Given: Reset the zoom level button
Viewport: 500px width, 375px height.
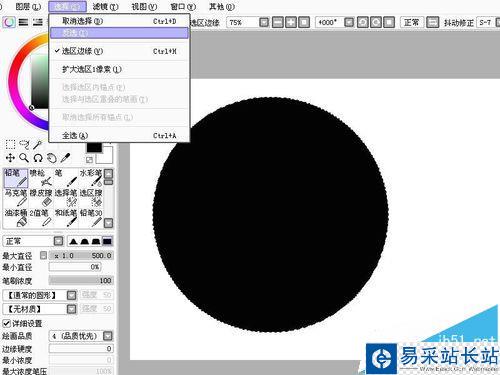Looking at the screenshot, I should coord(304,22).
